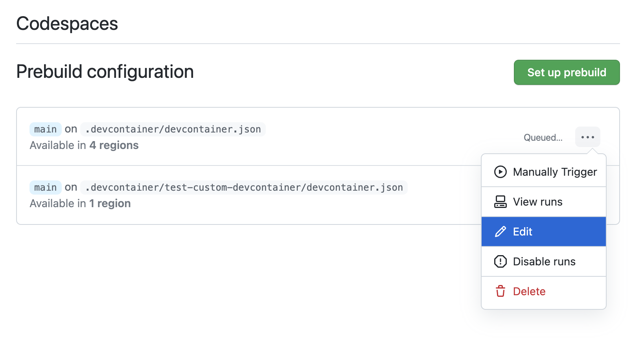The image size is (644, 342).
Task: Click the main branch label on first prebuild
Action: click(x=45, y=129)
